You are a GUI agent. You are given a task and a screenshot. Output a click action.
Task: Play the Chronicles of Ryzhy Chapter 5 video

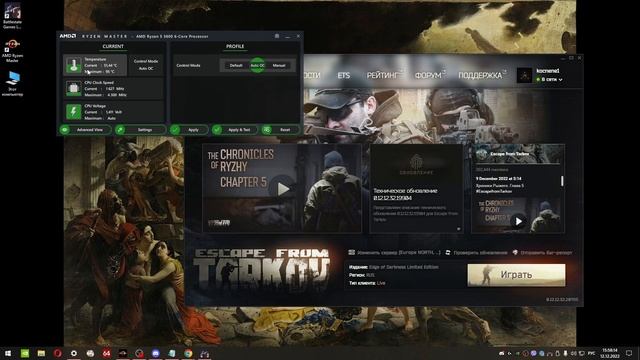282,189
